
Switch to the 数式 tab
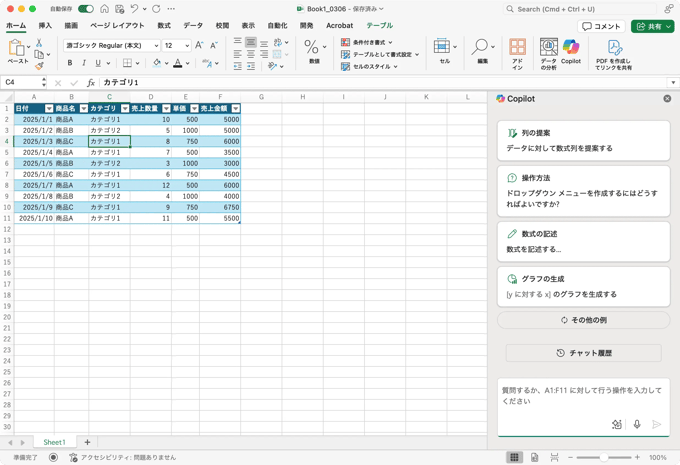[x=164, y=26]
